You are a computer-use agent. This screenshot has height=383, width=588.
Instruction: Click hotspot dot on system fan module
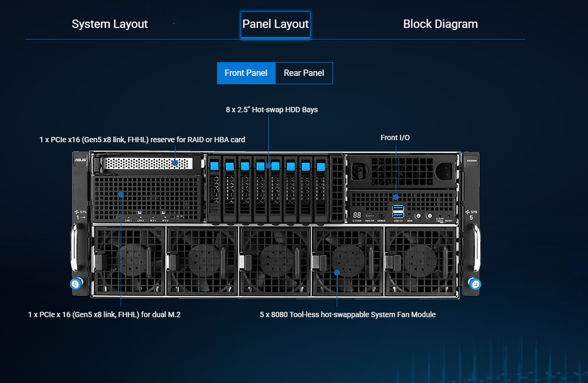pos(337,273)
